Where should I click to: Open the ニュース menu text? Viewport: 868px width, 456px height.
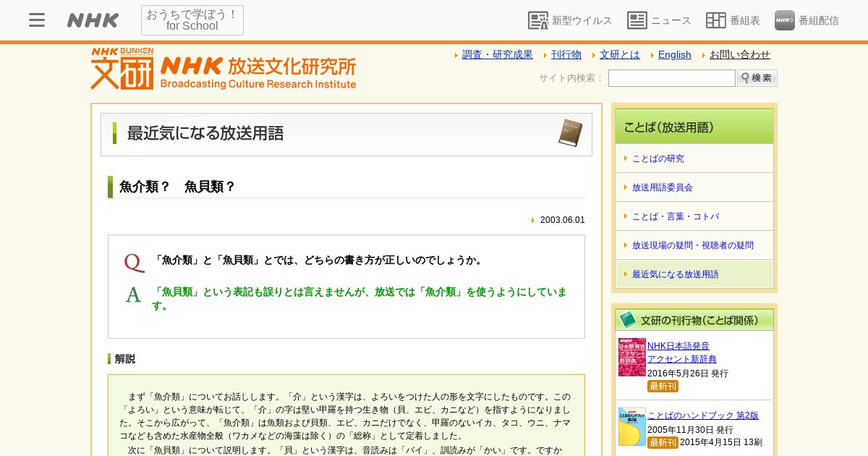tap(671, 20)
